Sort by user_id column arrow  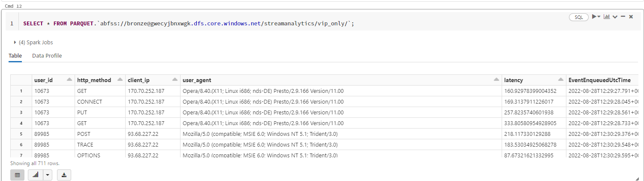coord(69,80)
